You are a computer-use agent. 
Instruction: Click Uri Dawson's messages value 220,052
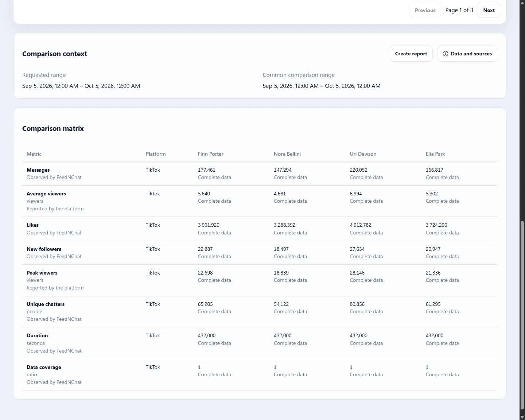tap(358, 170)
